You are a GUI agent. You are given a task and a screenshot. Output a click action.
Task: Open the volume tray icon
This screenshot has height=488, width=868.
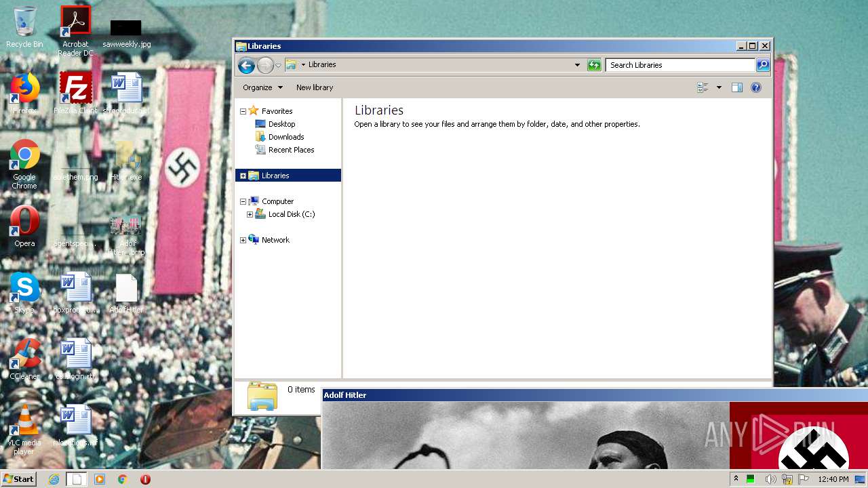tap(770, 479)
